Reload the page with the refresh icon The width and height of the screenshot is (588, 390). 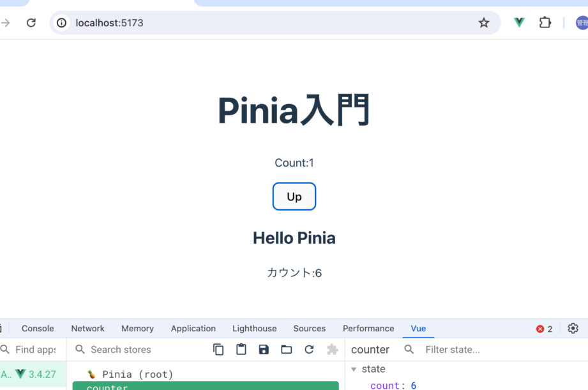[x=31, y=23]
